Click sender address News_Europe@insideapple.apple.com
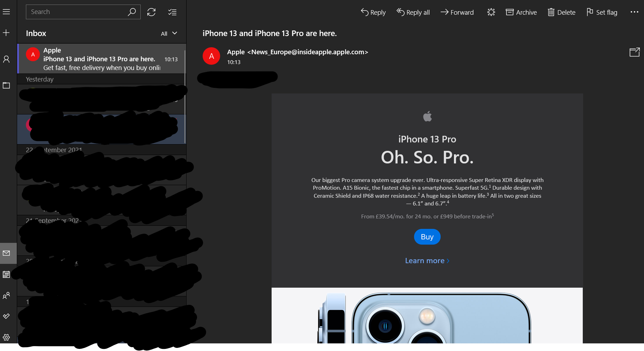The height and width of the screenshot is (351, 644). tap(308, 52)
